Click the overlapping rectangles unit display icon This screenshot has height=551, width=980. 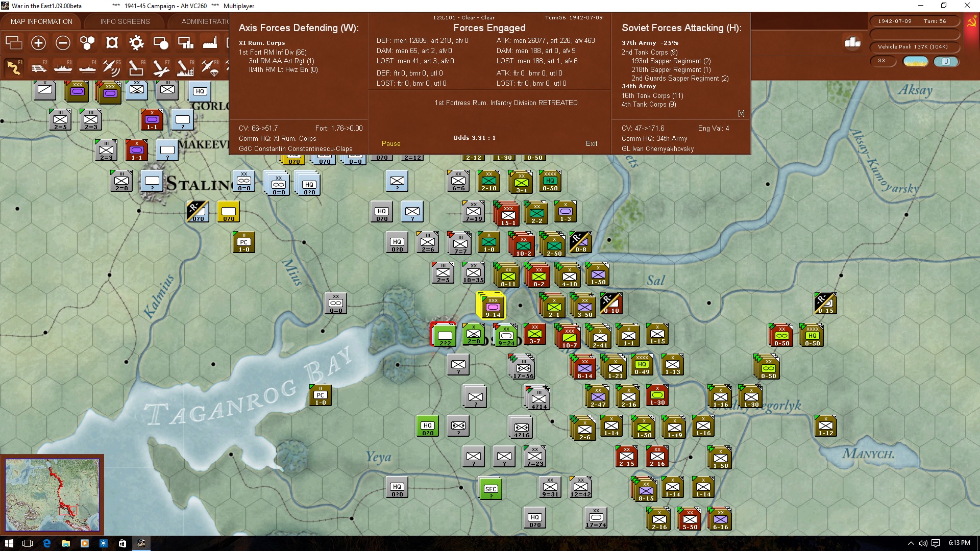[14, 43]
